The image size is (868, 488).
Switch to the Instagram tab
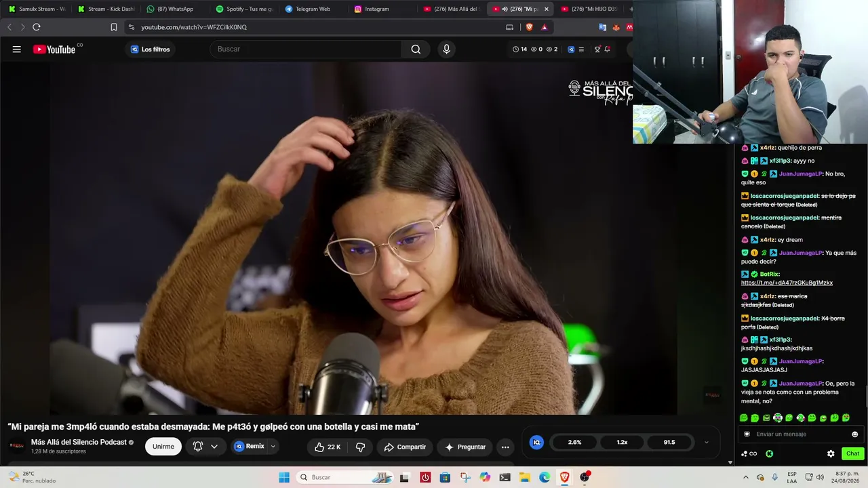point(382,9)
